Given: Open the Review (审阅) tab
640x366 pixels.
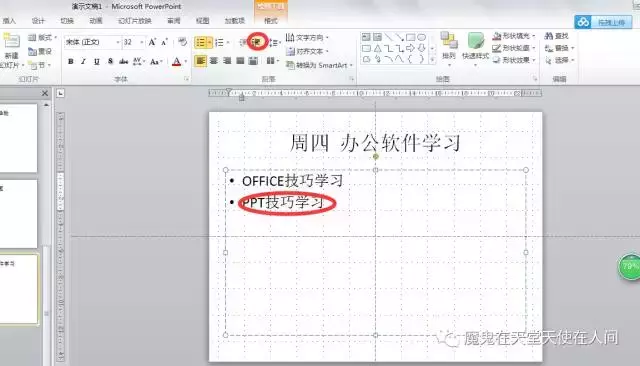Looking at the screenshot, I should [x=173, y=21].
